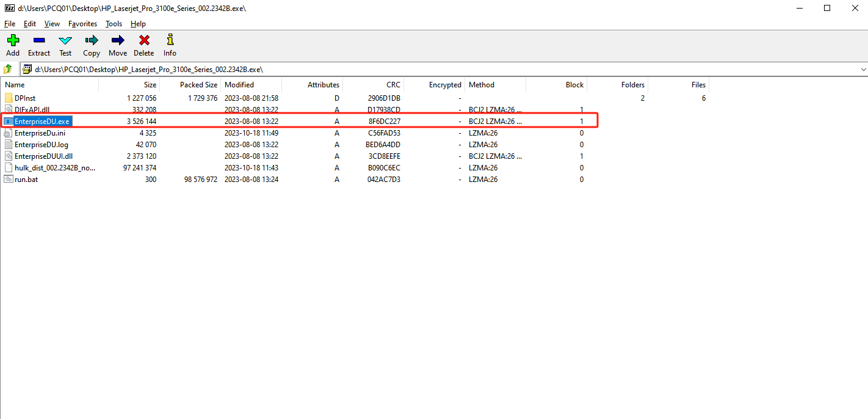Viewport: 868px width, 419px height.
Task: Sort by Modified column header
Action: [239, 85]
